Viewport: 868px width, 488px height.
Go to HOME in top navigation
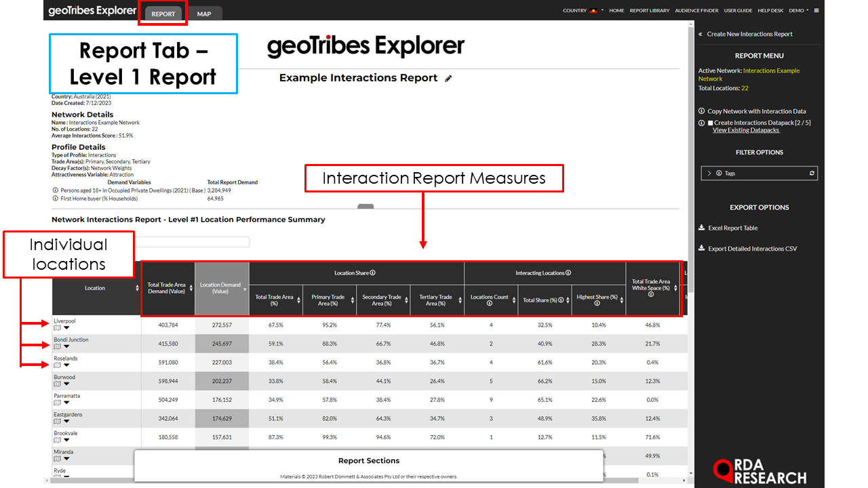[x=616, y=11]
